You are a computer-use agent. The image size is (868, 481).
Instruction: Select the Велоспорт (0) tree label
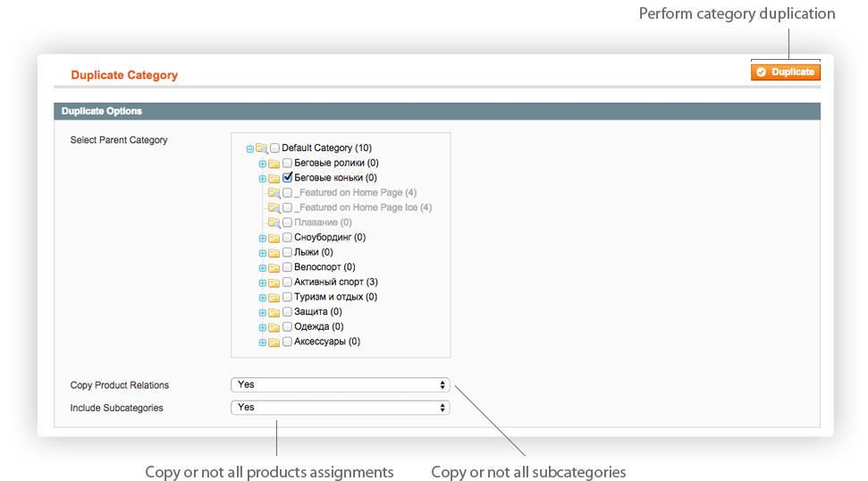tap(324, 267)
